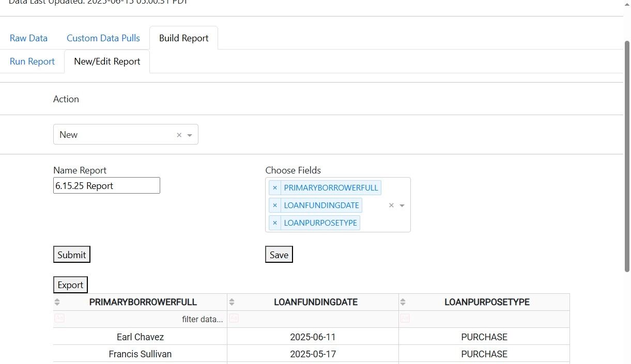Export the report table
This screenshot has height=364, width=631.
click(70, 285)
